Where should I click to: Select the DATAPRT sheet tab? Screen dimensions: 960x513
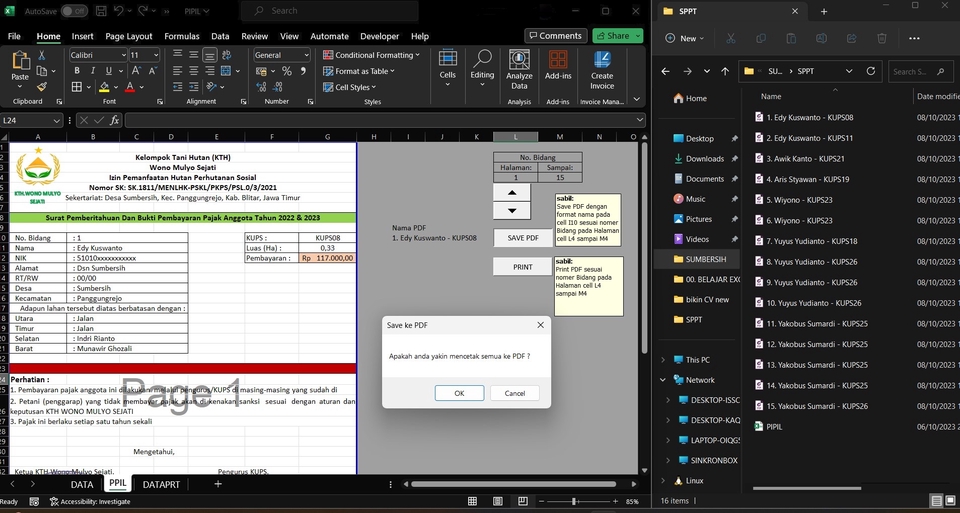161,484
